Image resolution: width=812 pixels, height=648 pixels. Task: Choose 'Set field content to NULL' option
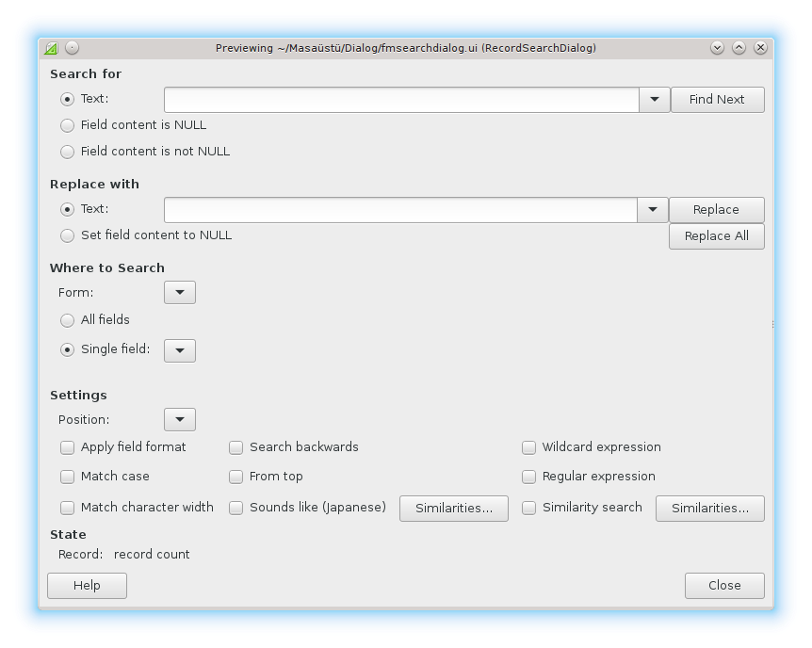(68, 235)
